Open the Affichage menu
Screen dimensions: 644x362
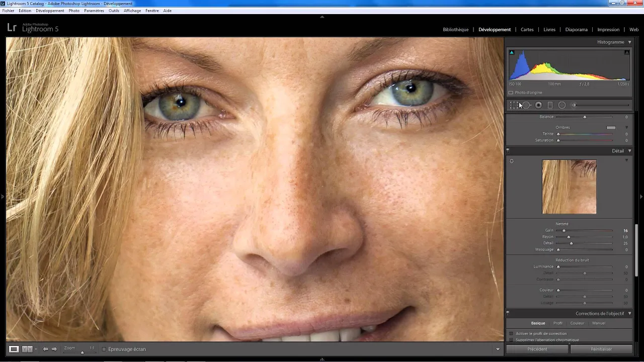coord(132,11)
